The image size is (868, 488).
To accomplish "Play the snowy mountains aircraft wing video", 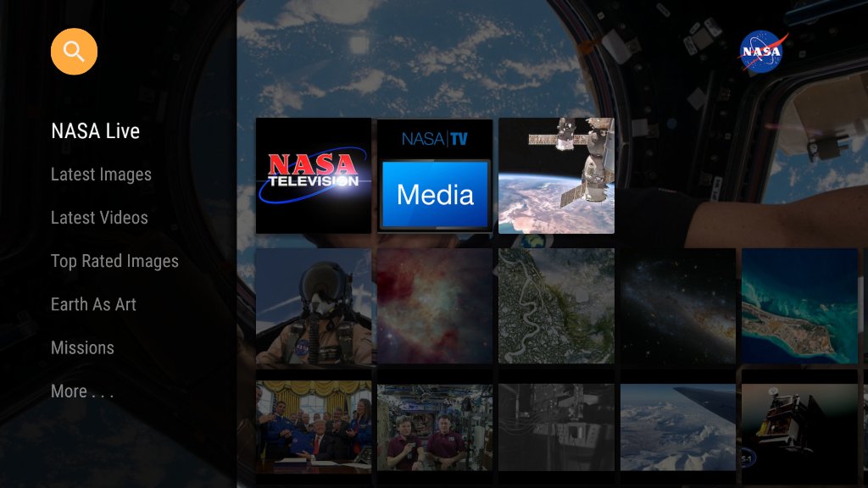I will pyautogui.click(x=677, y=427).
